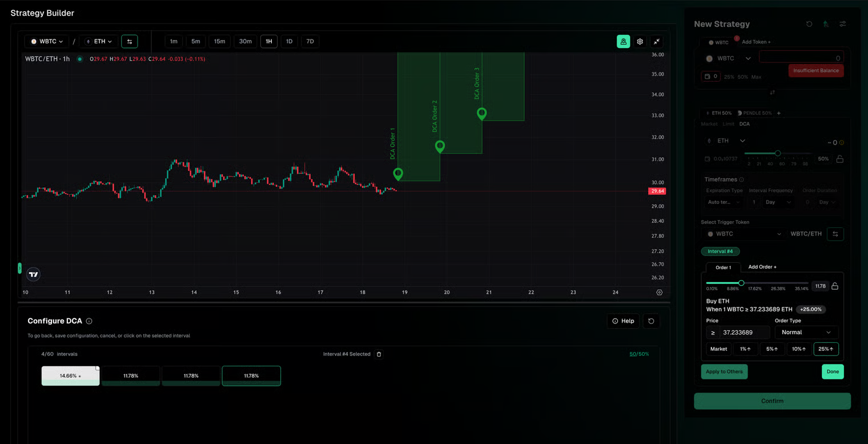The height and width of the screenshot is (444, 868).
Task: Open New Strategy sliders settings icon
Action: point(842,24)
